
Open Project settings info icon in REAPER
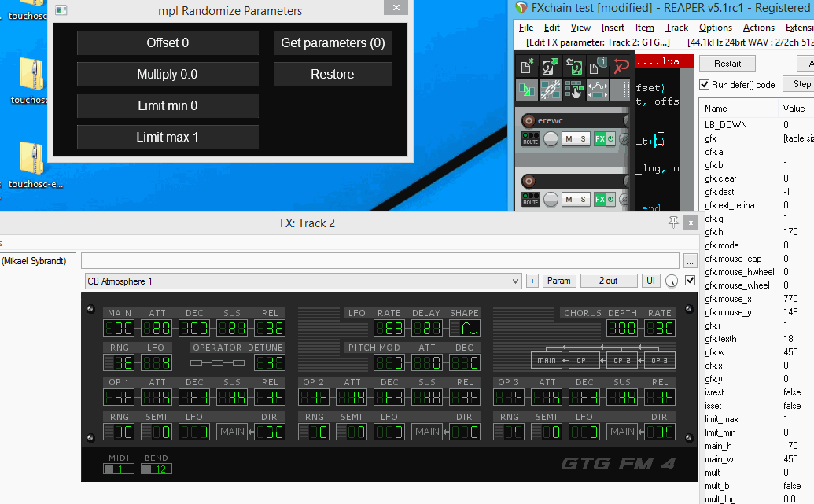pyautogui.click(x=598, y=66)
